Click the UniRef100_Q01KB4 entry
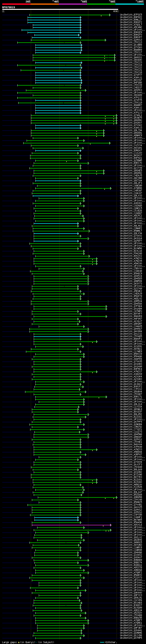This screenshot has width=146, height=644. [x=131, y=309]
